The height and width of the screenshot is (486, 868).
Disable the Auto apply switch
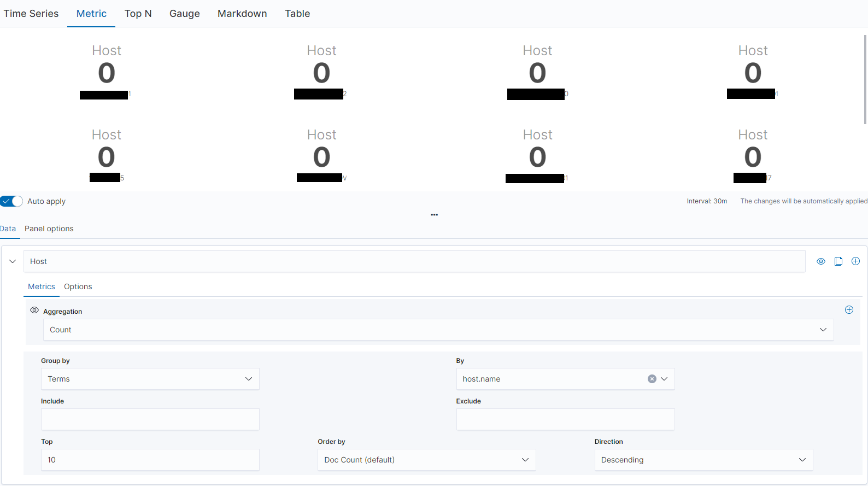coord(11,201)
